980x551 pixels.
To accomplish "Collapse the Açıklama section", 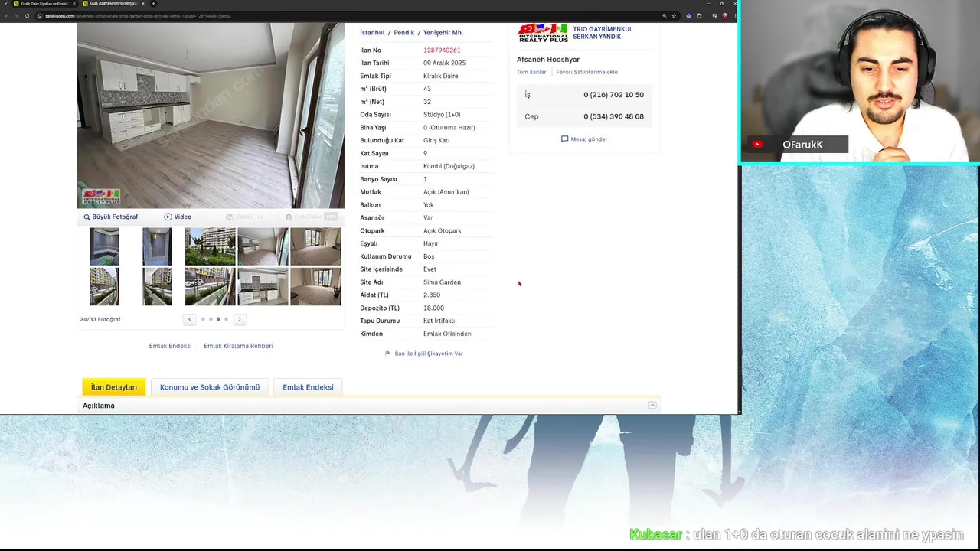I will coord(652,406).
